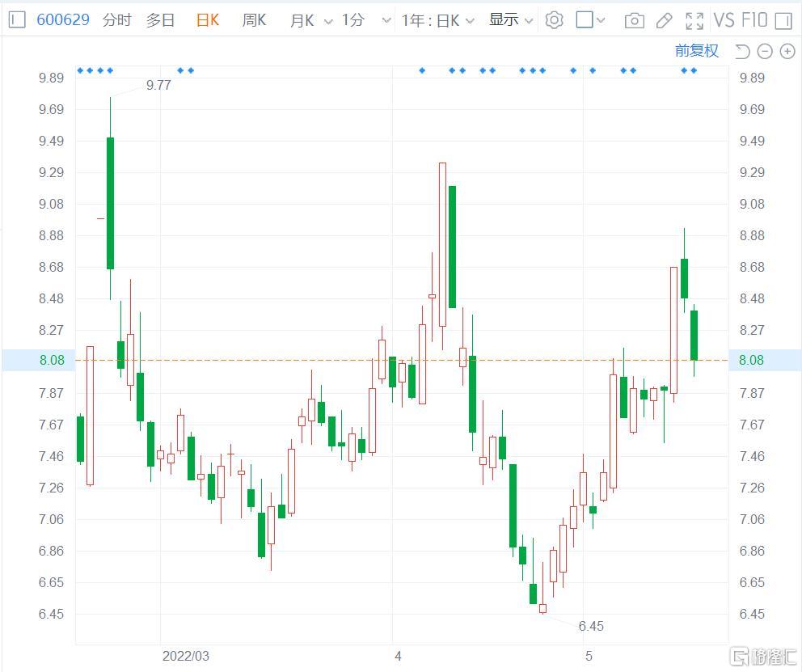Screen dimensions: 802x672
Task: Open the F10 company info
Action: point(754,20)
